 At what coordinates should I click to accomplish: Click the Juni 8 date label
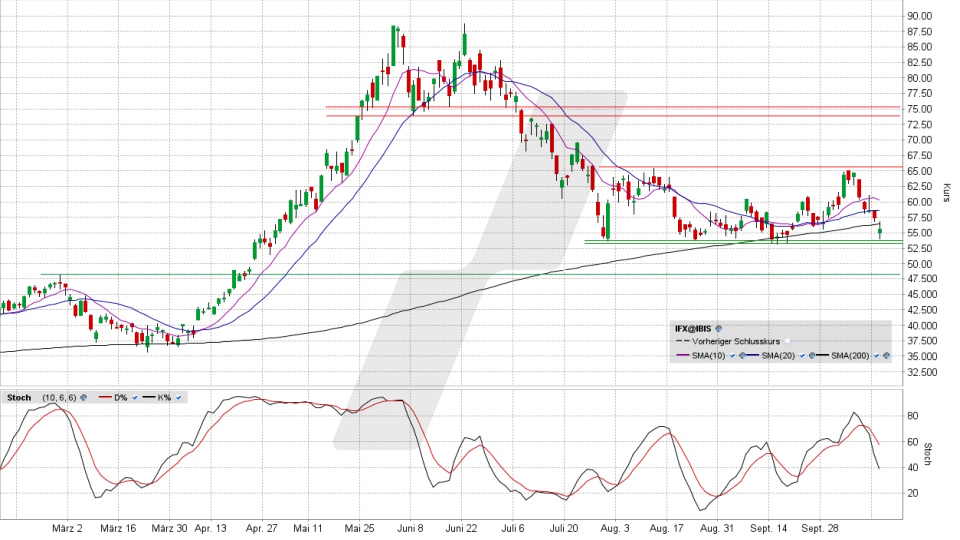point(411,528)
